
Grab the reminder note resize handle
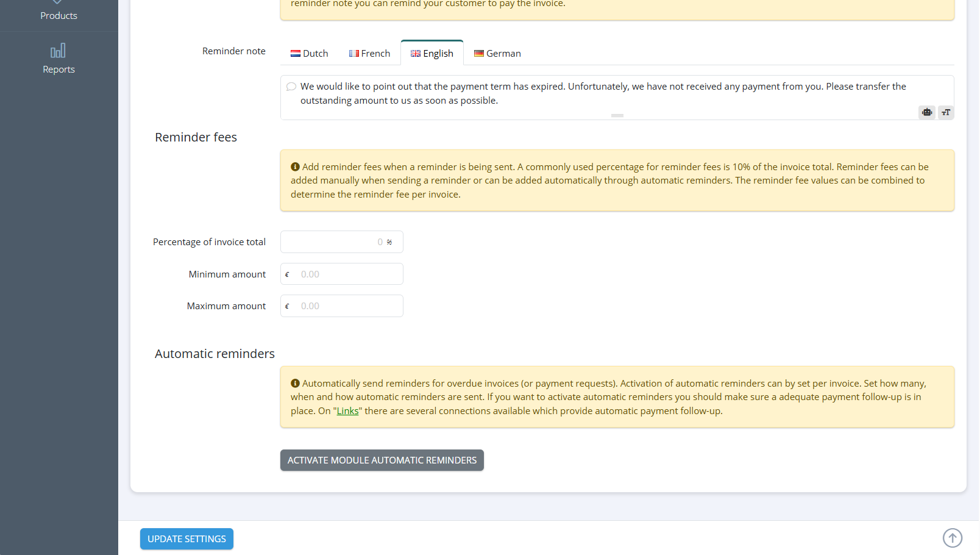[617, 115]
